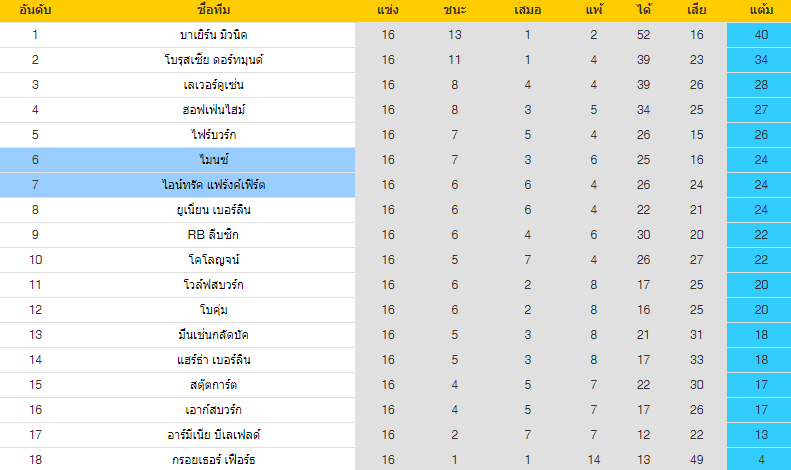Click the เลเวอร์คูเซ่น team name

point(213,85)
